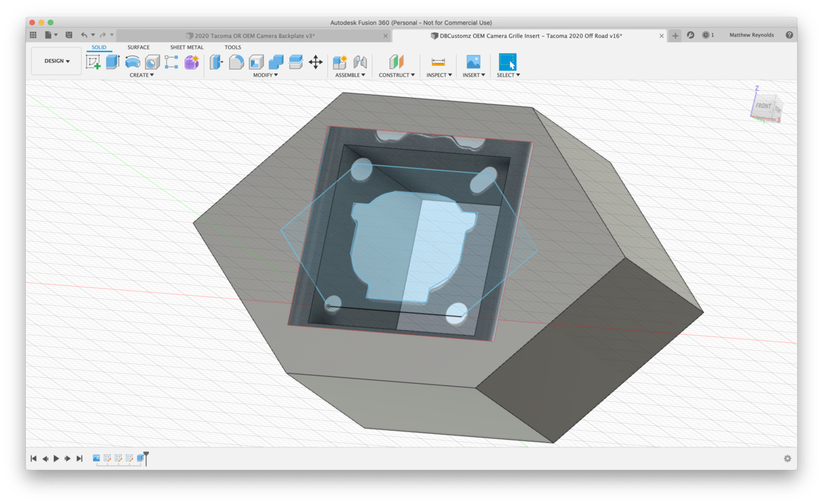Viewport: 823px width, 504px height.
Task: Select the Revolve tool
Action: [132, 62]
